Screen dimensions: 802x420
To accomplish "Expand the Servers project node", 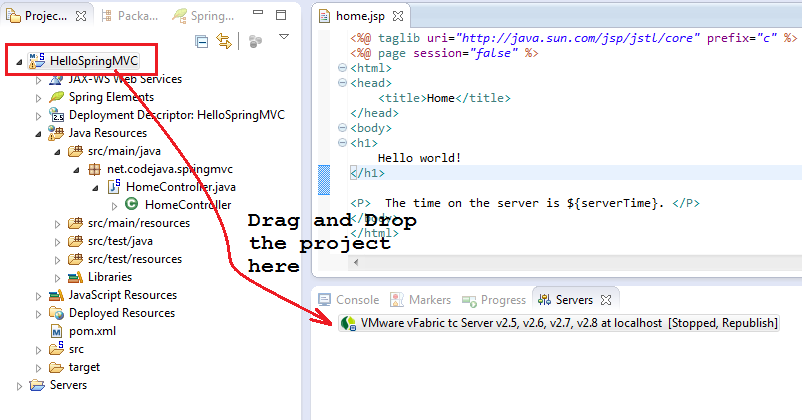I will pos(19,386).
